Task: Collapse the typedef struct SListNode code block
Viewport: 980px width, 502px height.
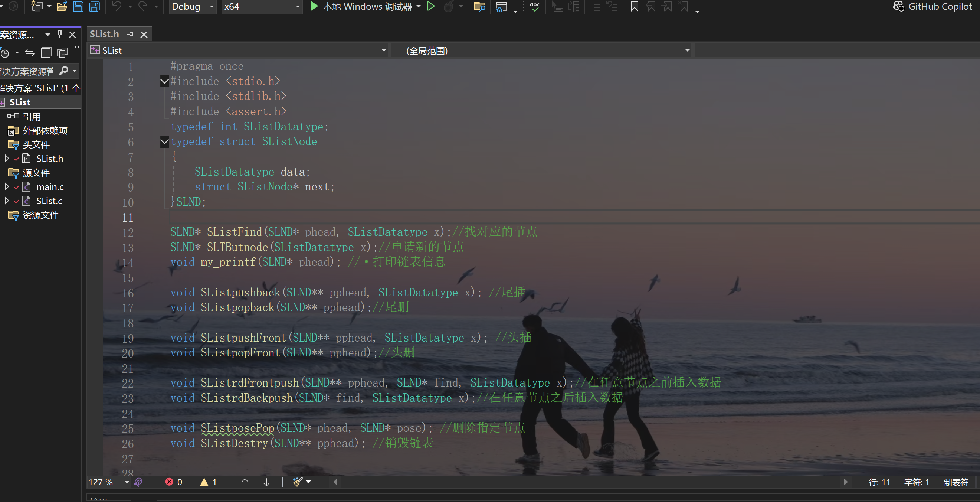Action: [x=164, y=142]
